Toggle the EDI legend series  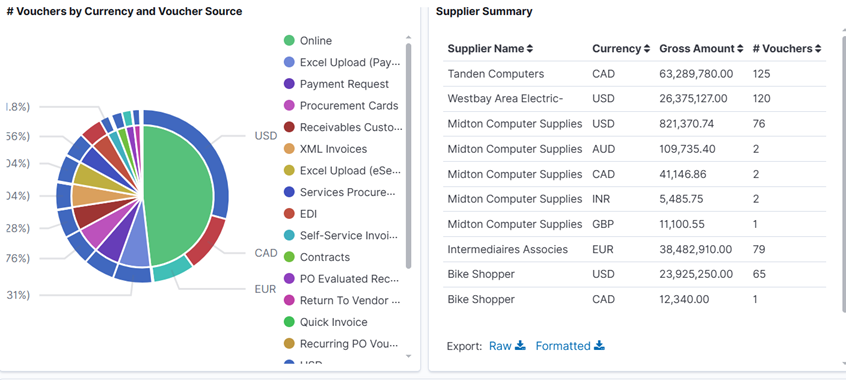tap(301, 214)
